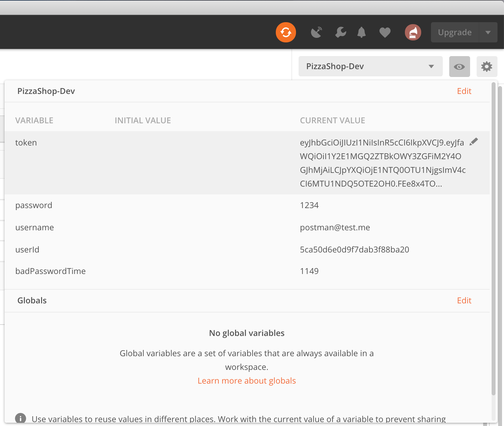Screen dimensions: 504x426
Task: Select the token current value text
Action: 383,163
